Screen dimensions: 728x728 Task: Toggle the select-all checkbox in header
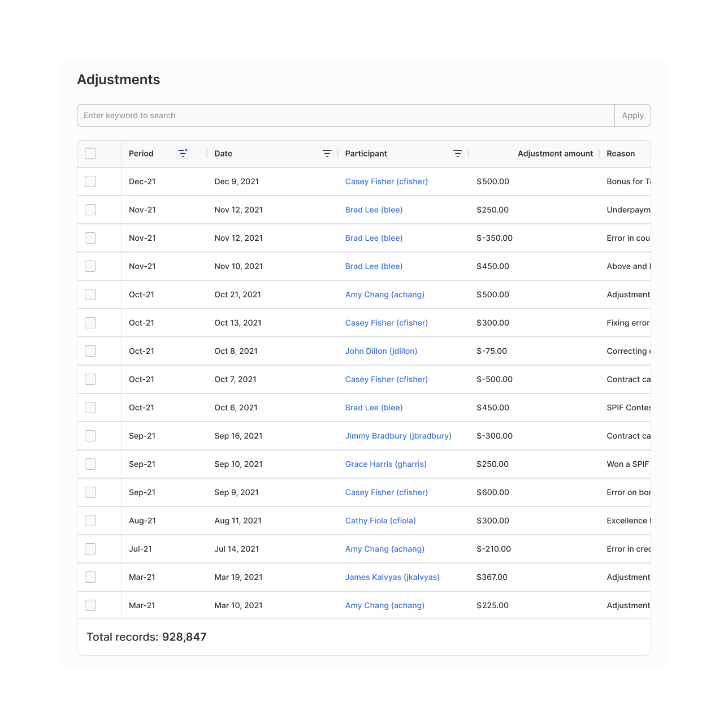coord(90,153)
